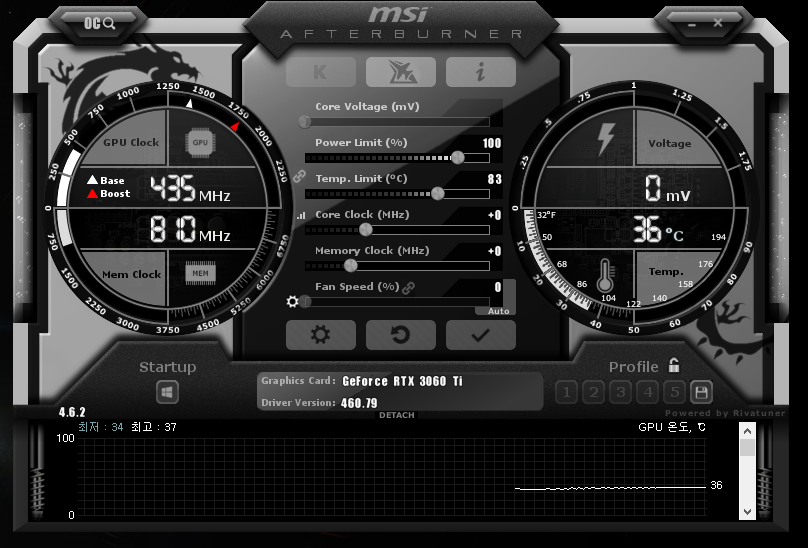
Task: Click the 36 °C temperature readout
Action: [x=658, y=229]
